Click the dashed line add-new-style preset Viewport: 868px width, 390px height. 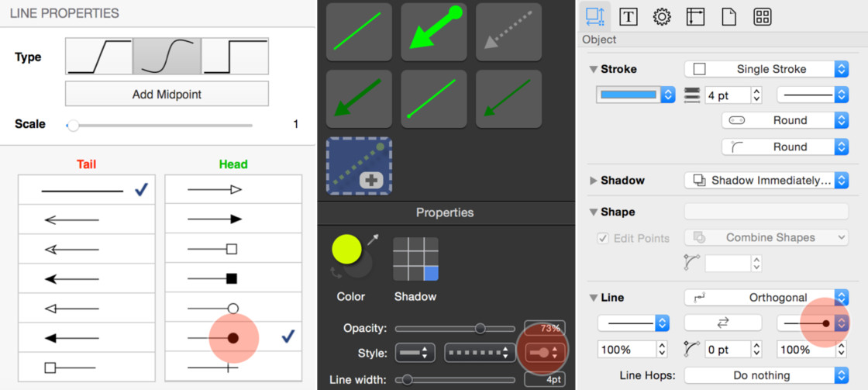[359, 166]
